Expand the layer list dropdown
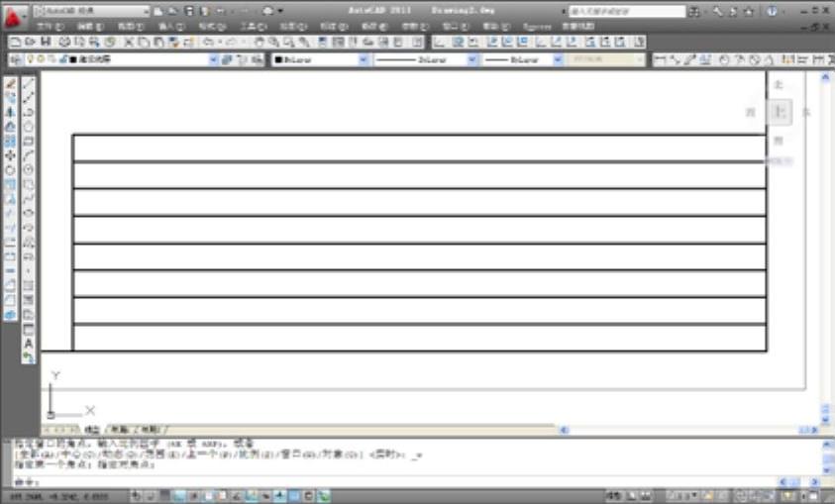The width and height of the screenshot is (835, 504). point(213,59)
